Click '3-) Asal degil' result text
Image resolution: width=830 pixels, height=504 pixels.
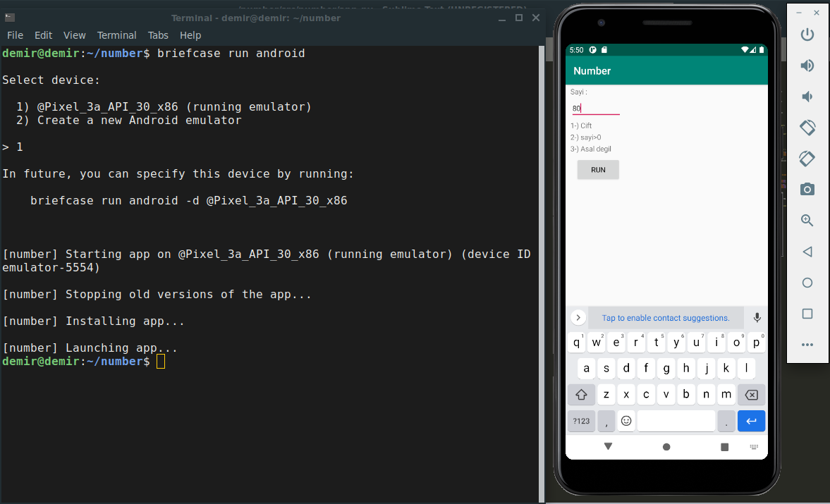(591, 149)
